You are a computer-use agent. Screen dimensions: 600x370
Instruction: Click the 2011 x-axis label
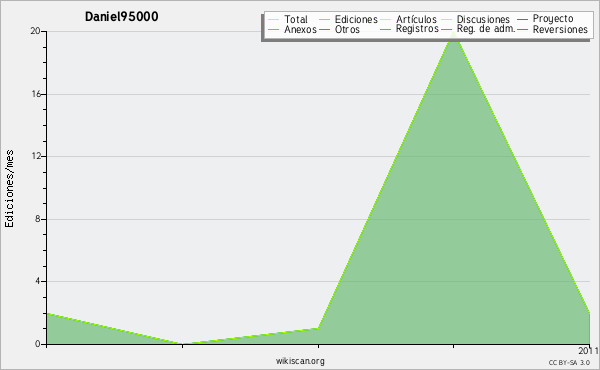(589, 350)
